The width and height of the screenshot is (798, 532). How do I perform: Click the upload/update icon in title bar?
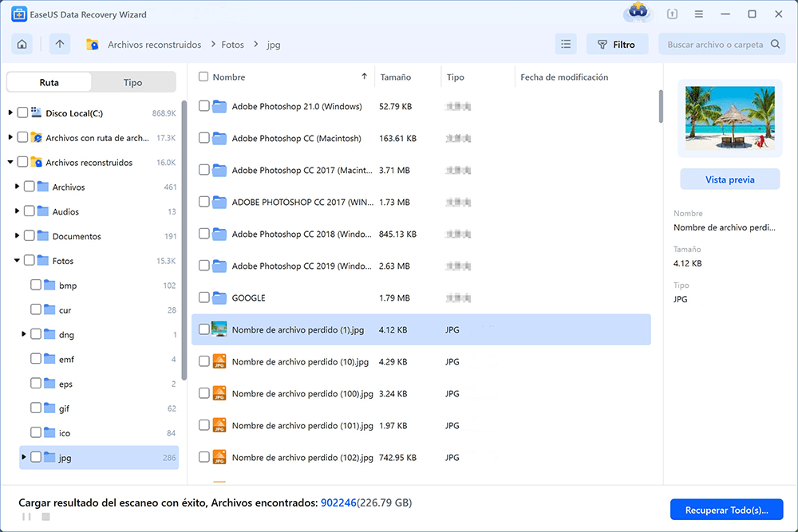[x=672, y=14]
